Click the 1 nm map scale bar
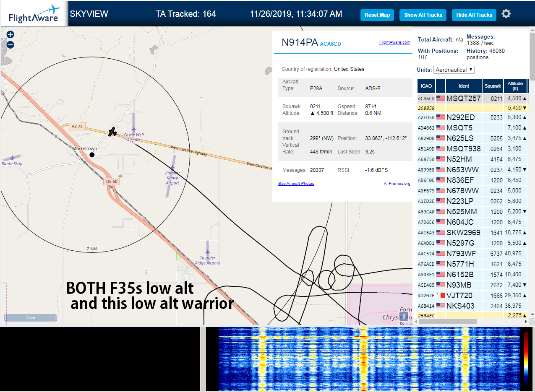Screen dimensions: 535x392 [30, 317]
